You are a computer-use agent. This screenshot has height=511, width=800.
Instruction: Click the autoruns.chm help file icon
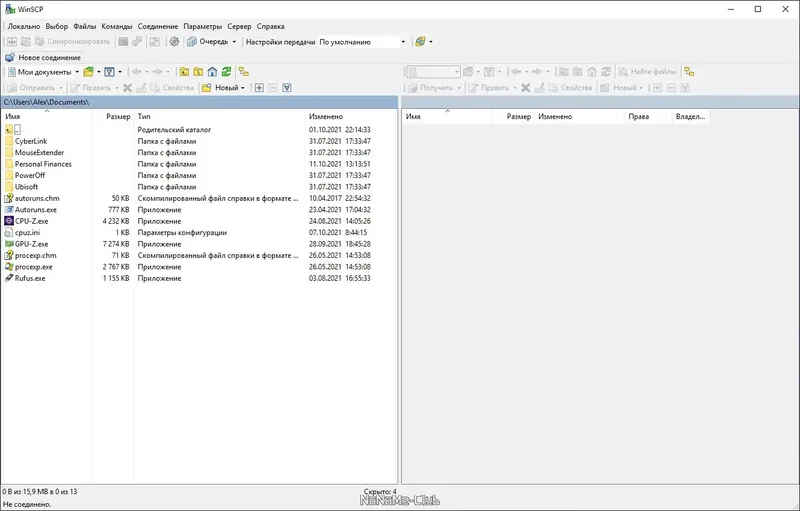[x=9, y=198]
